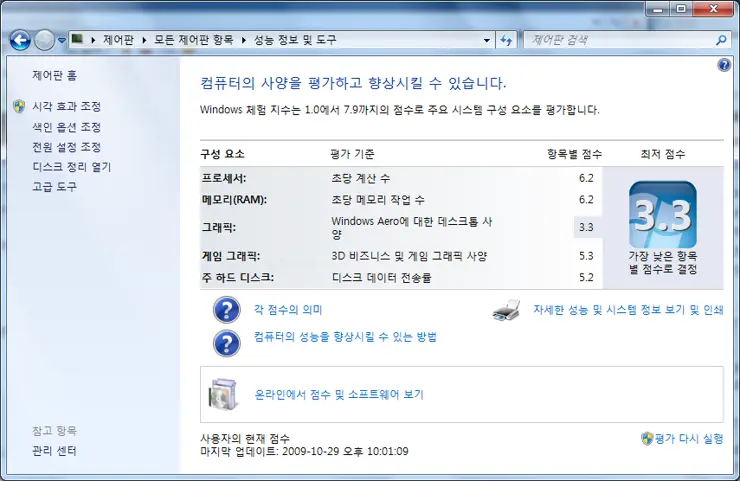Click the shield icon beside 시각 효과 조정
The image size is (740, 481).
point(19,106)
